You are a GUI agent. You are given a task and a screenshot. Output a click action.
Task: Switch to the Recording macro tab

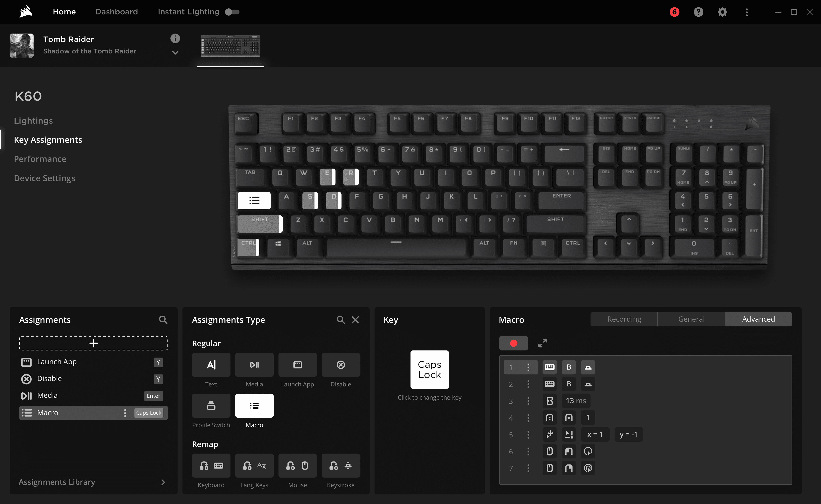(624, 319)
